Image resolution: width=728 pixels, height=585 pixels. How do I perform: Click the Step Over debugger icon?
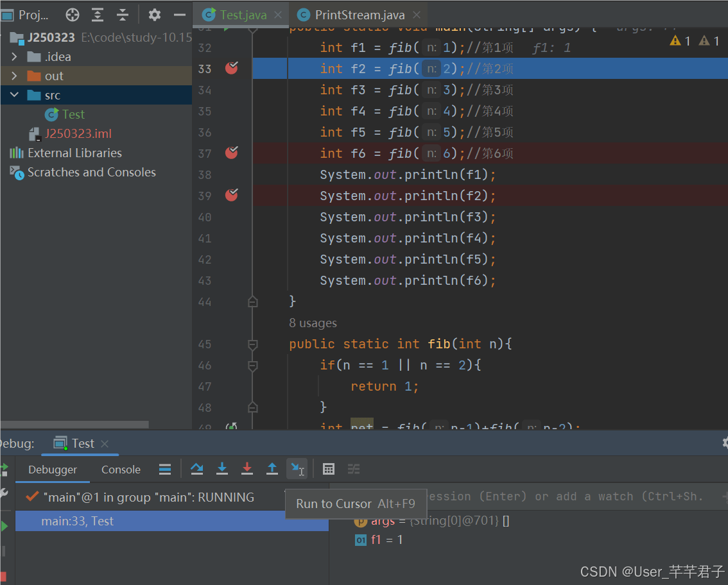197,469
